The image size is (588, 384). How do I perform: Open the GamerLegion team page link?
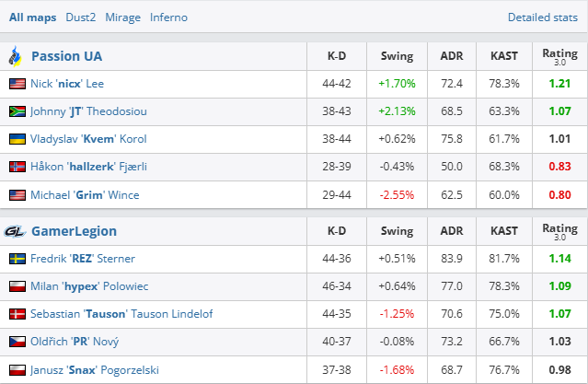point(74,231)
